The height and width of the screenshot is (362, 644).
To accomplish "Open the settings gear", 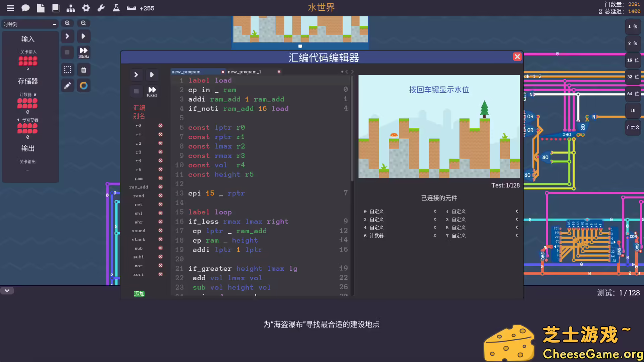I will pos(86,8).
